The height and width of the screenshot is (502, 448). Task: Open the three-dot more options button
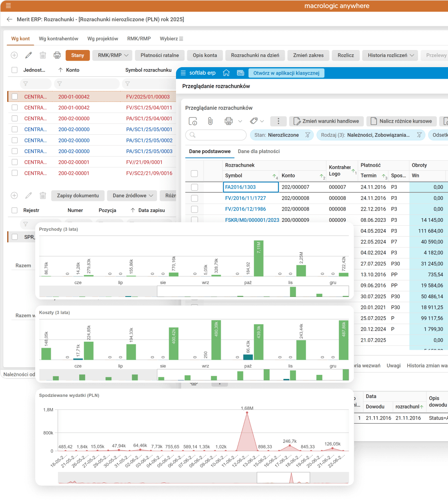click(278, 121)
